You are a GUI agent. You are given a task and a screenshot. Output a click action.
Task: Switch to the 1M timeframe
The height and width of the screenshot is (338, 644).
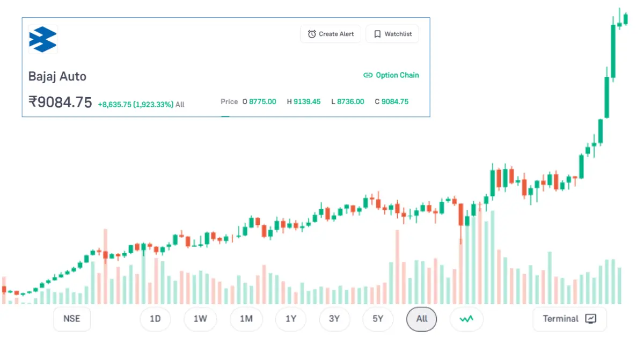246,319
